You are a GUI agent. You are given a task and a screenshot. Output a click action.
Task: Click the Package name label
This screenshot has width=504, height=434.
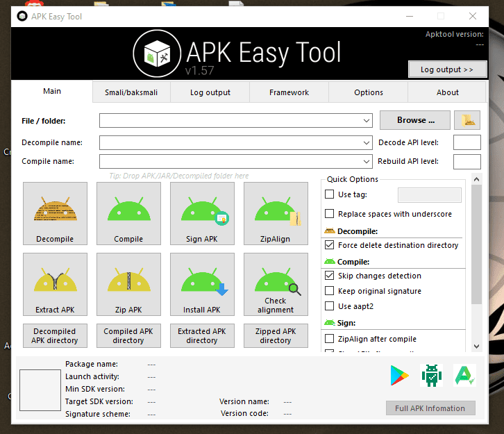[92, 364]
